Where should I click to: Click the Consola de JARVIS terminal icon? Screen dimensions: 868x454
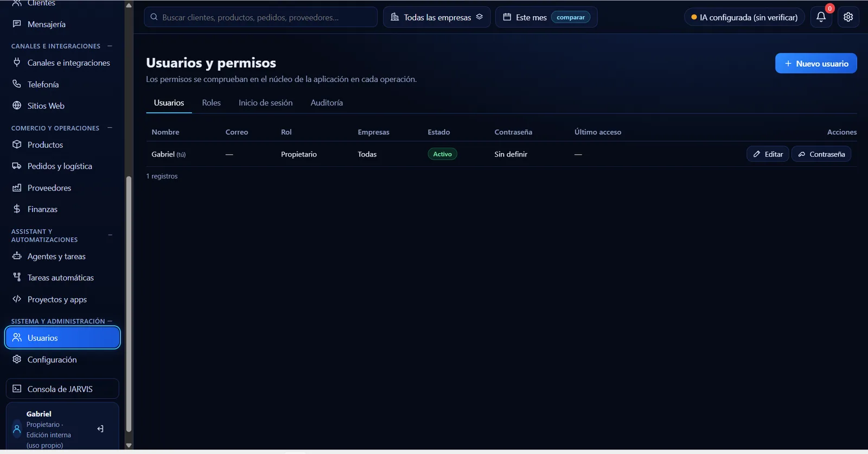pyautogui.click(x=17, y=389)
